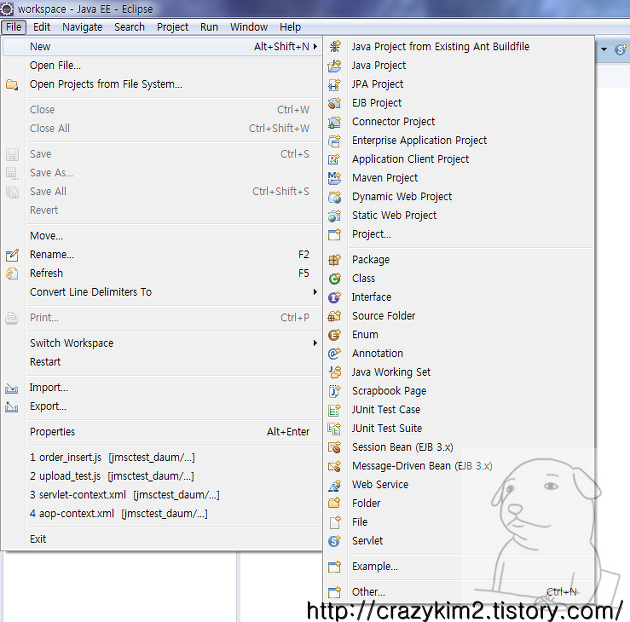Click the JUnit Test Case icon

(x=334, y=410)
